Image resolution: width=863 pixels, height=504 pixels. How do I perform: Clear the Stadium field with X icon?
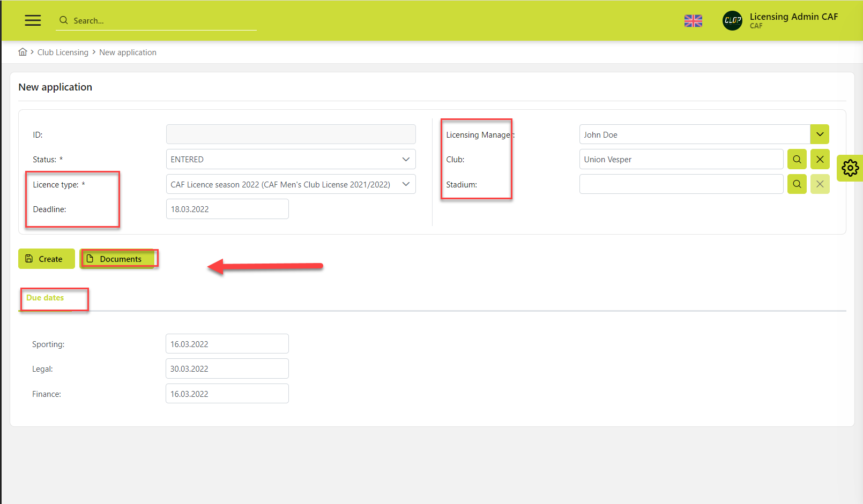(820, 184)
